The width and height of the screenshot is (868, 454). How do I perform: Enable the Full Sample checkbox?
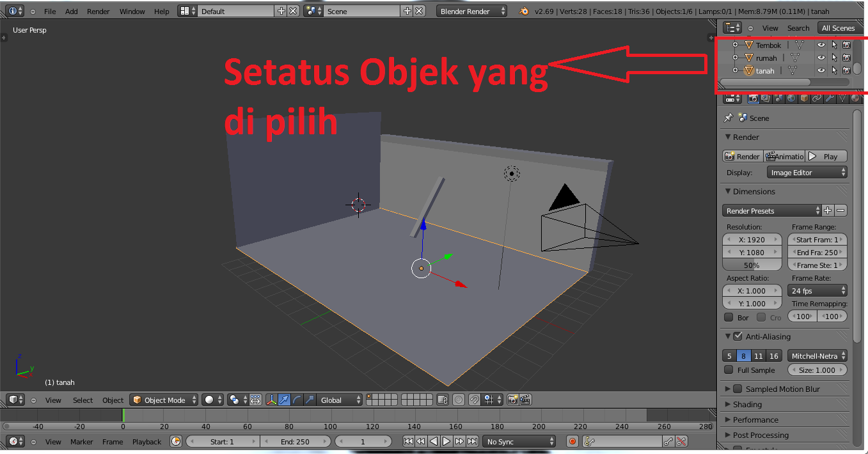(729, 370)
